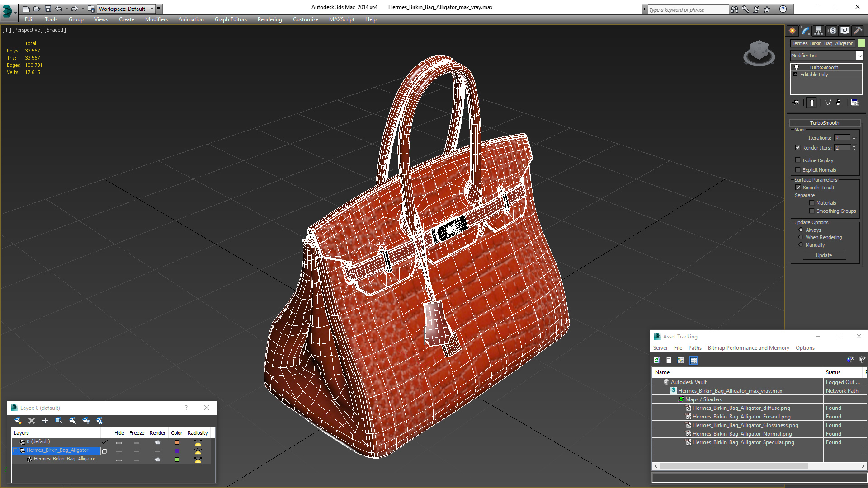This screenshot has width=868, height=488.
Task: Increase the Iterations spinner value
Action: coord(854,136)
